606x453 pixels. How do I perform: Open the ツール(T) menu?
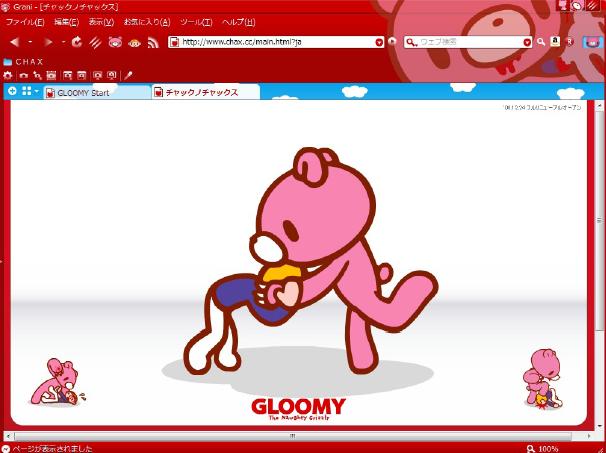coord(196,22)
